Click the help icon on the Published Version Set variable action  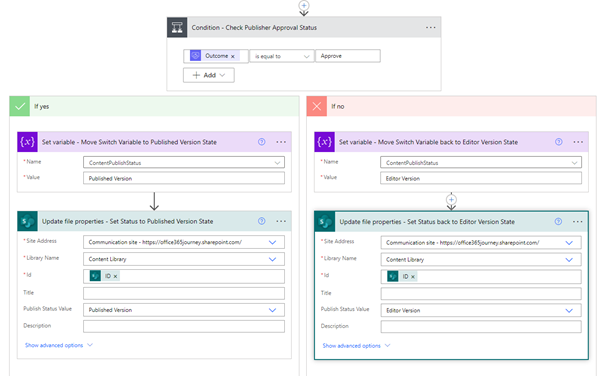261,142
